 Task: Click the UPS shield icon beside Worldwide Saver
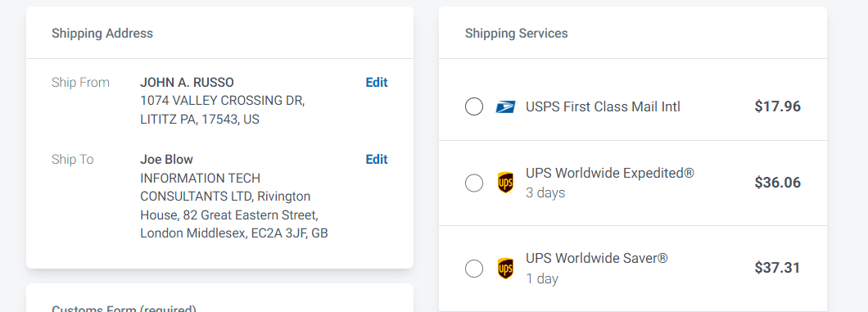(505, 269)
